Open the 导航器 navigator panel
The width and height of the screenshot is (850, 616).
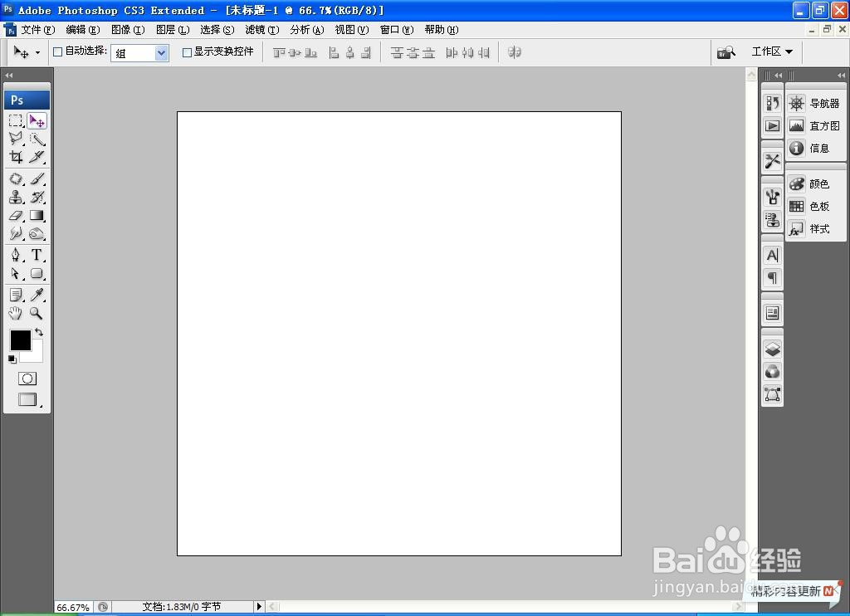point(815,103)
